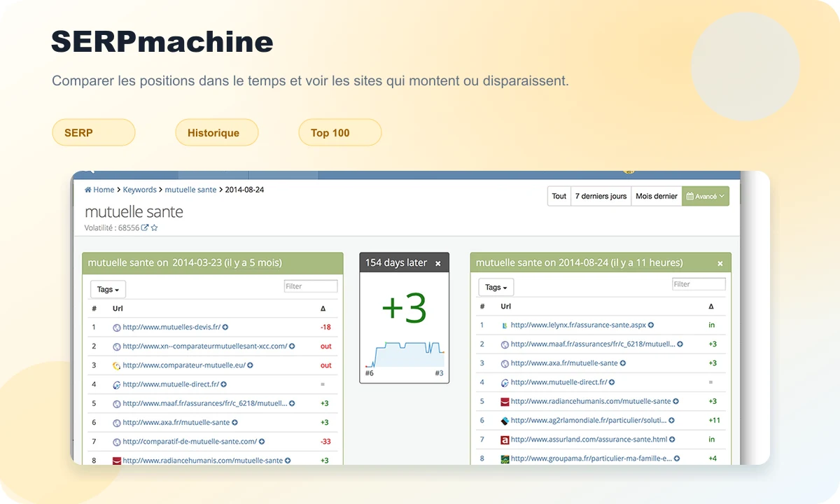840x504 pixels.
Task: Click the yellow favicon of comparateur-mutuelle.eu row
Action: (x=117, y=365)
